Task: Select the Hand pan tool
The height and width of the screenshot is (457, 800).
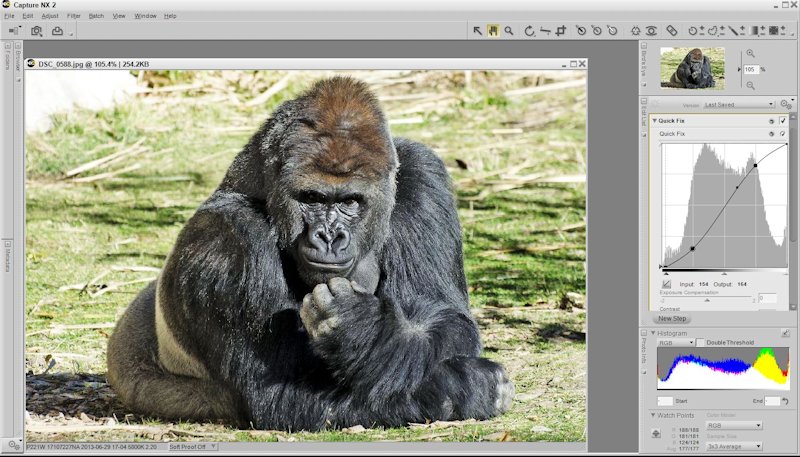Action: tap(493, 31)
